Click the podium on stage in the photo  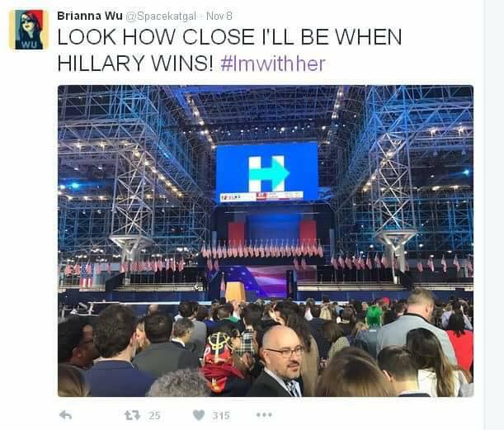pyautogui.click(x=235, y=291)
